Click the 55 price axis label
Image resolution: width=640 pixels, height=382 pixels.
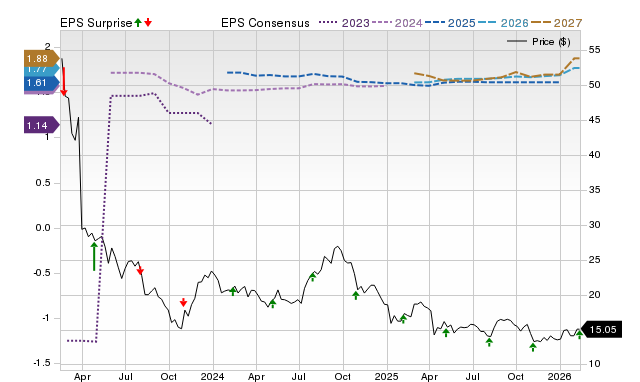coord(594,50)
